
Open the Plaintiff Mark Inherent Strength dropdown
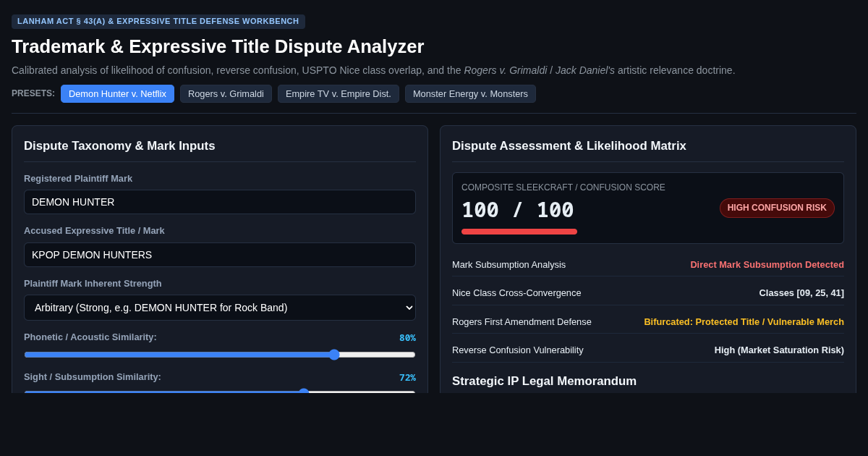220,308
